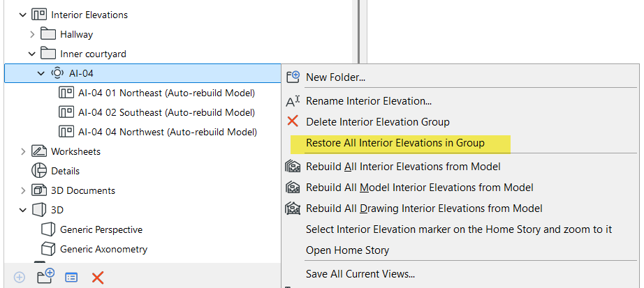The image size is (644, 288).
Task: Select the Details label
Action: 65,171
